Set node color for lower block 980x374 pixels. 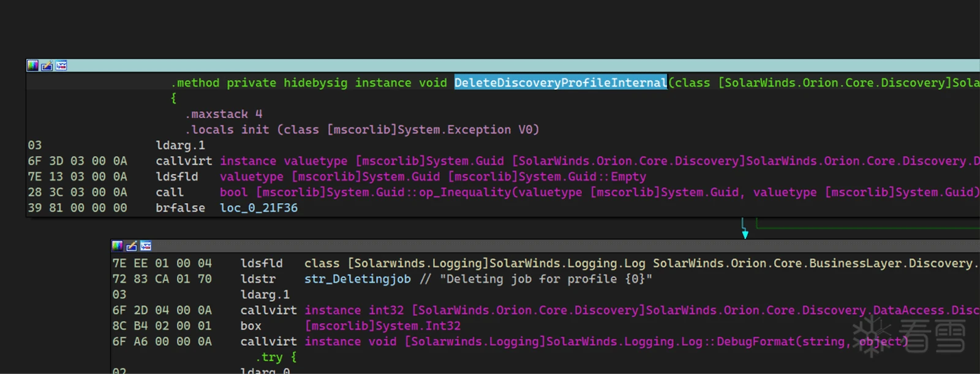117,246
